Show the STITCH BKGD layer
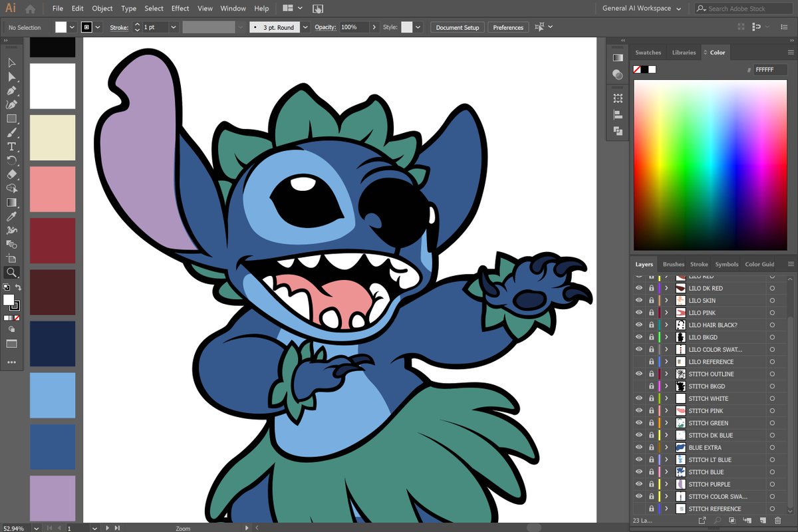This screenshot has height=532, width=798. pyautogui.click(x=639, y=386)
